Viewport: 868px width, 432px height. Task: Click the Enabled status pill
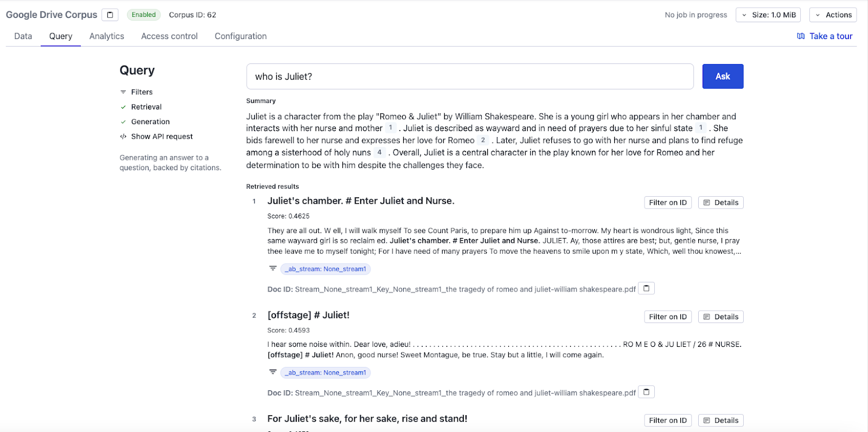click(143, 15)
